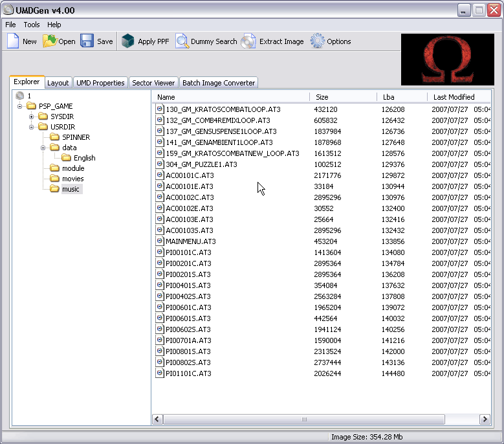The image size is (504, 444).
Task: Select file AC00103S.AT3
Action: (190, 230)
